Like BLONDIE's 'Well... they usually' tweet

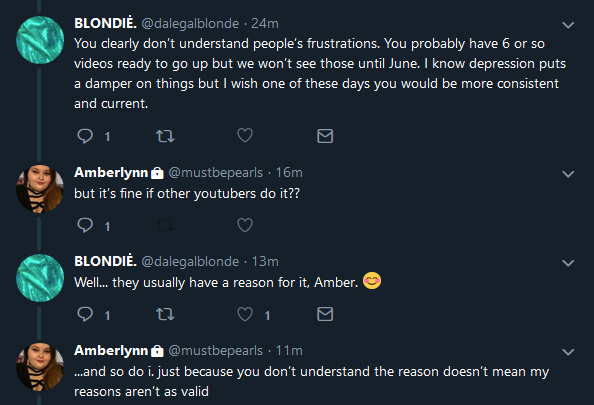pyautogui.click(x=245, y=314)
